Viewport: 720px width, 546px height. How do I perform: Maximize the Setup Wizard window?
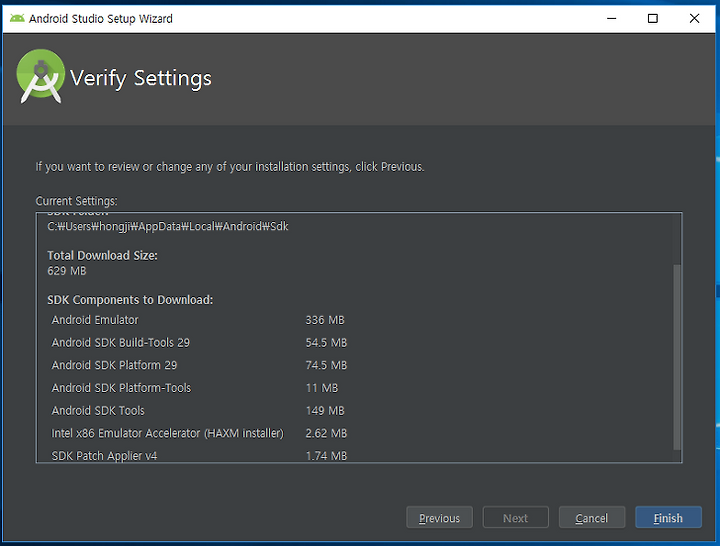(652, 18)
